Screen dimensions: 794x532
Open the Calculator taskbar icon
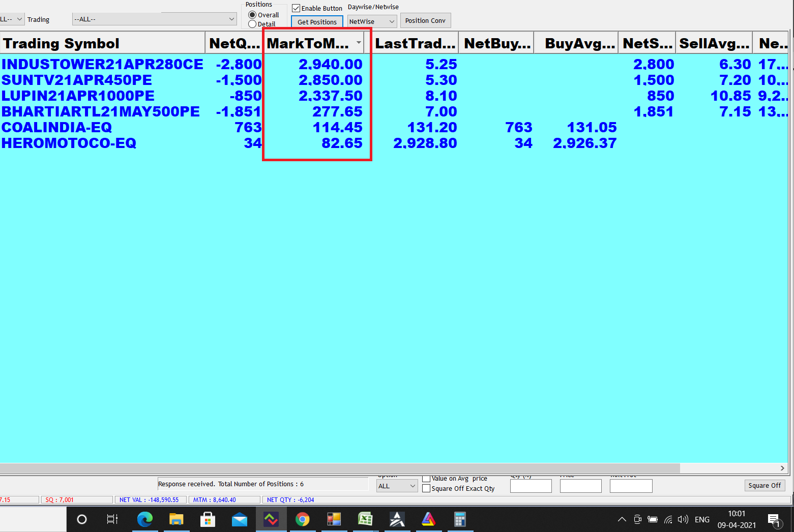point(460,519)
